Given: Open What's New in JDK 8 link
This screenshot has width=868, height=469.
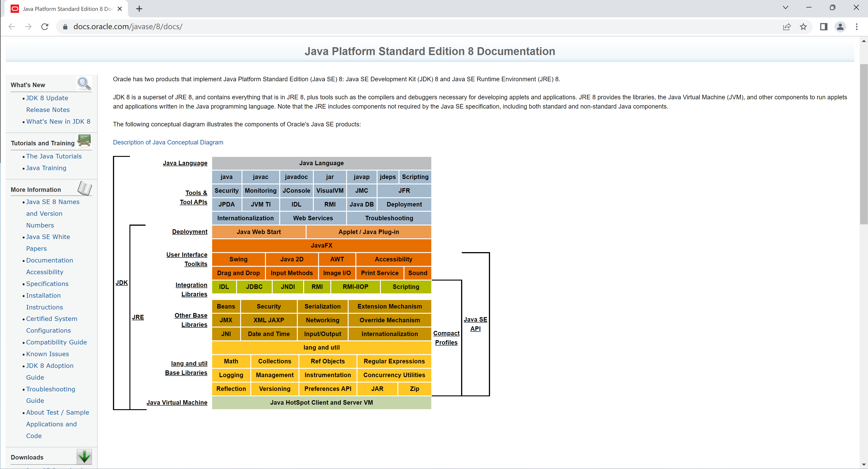Looking at the screenshot, I should coord(58,122).
